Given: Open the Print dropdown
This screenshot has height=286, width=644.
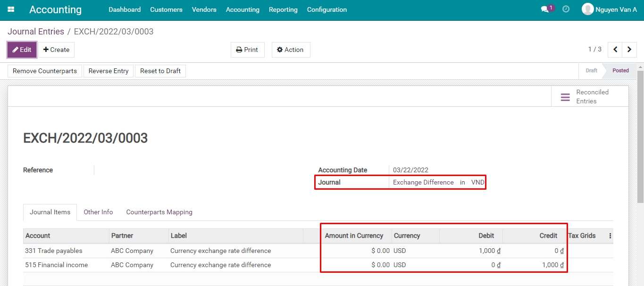Looking at the screenshot, I should [x=248, y=50].
